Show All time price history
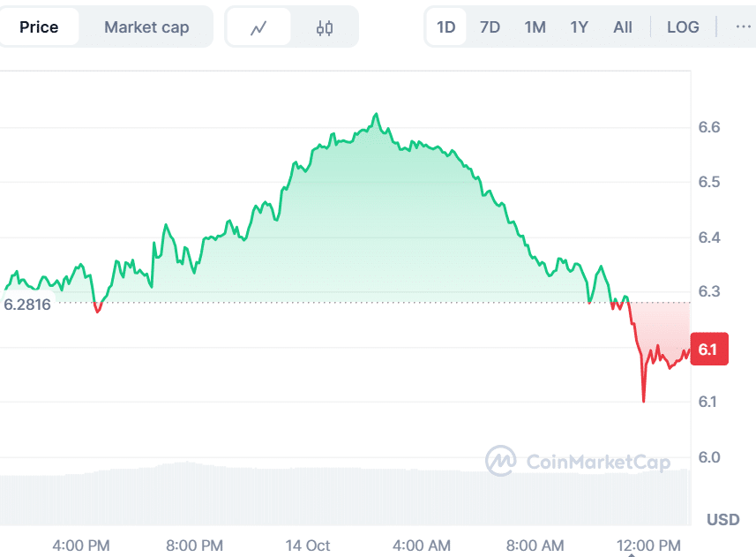 pyautogui.click(x=623, y=27)
